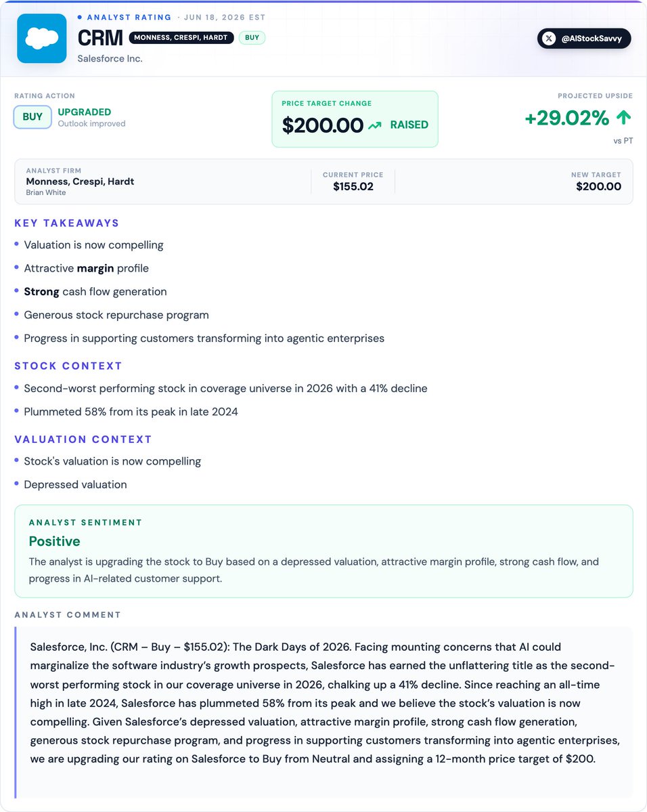Image resolution: width=647 pixels, height=812 pixels.
Task: Click the CRM ticker symbol heading
Action: 100,38
